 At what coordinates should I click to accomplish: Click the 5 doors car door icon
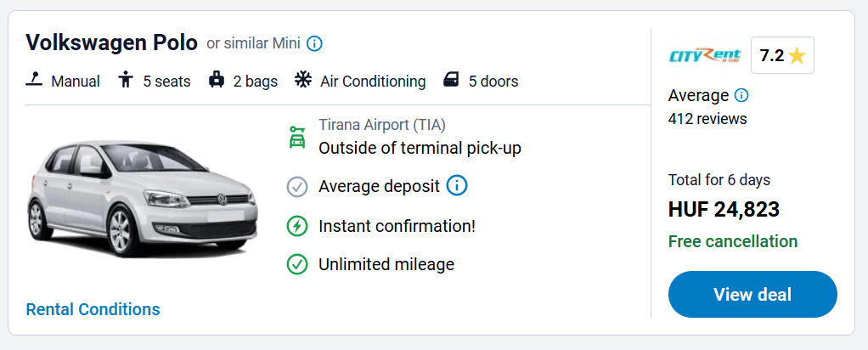(451, 81)
